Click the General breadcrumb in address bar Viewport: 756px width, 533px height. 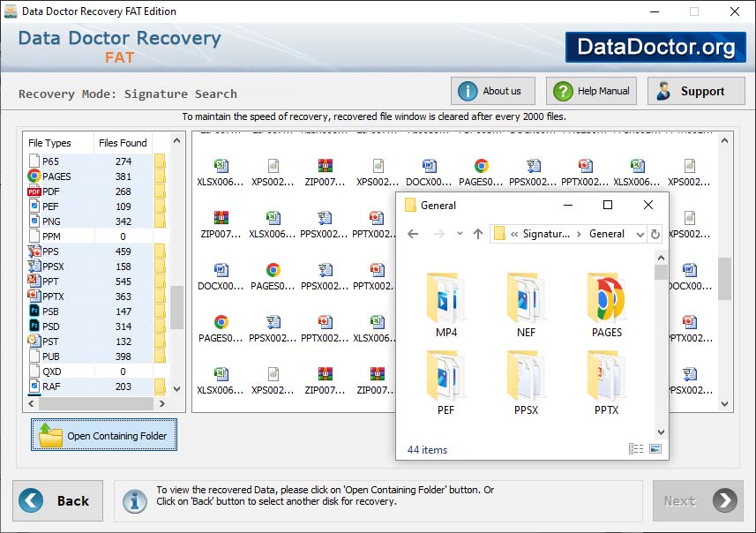[607, 234]
